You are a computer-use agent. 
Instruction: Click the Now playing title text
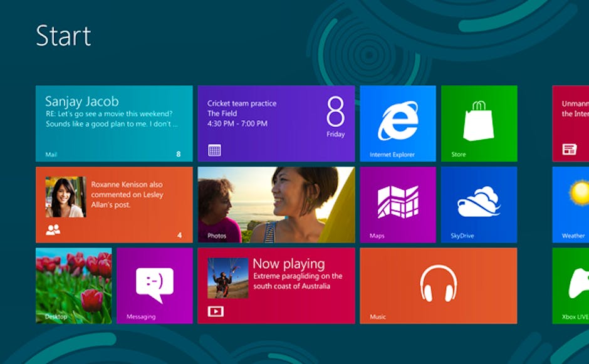tap(288, 264)
